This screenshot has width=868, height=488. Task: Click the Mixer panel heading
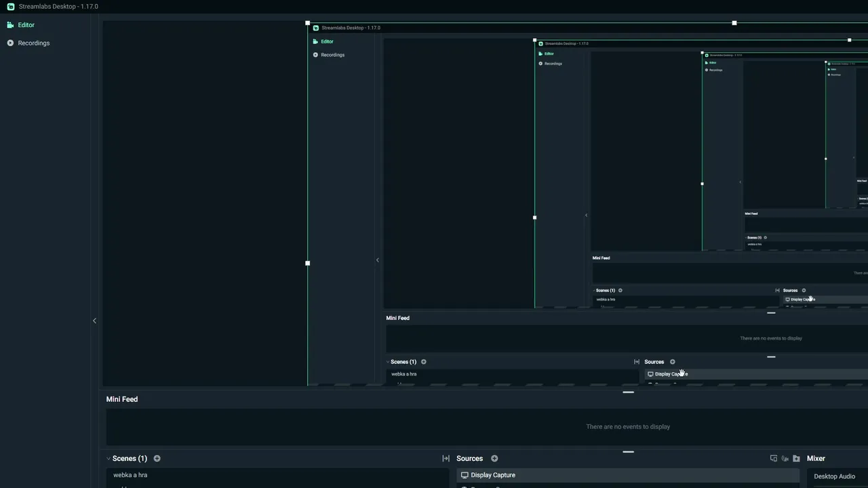(816, 458)
